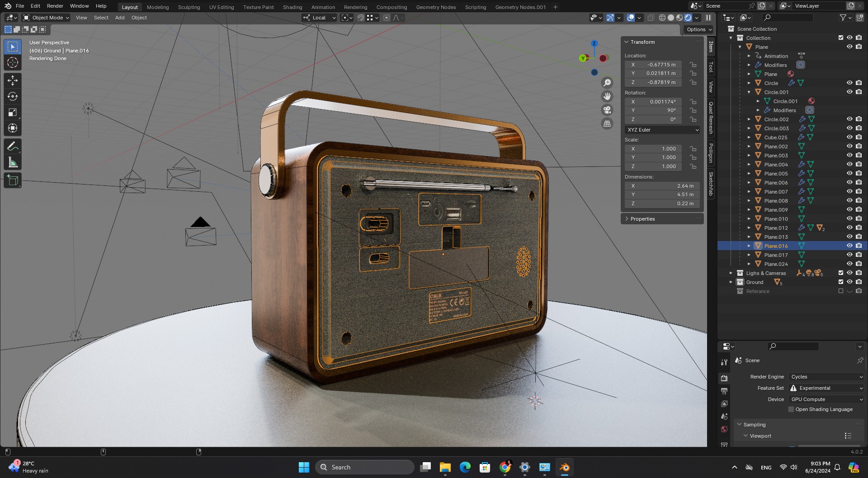868x478 pixels.
Task: Open the File menu
Action: coord(20,6)
